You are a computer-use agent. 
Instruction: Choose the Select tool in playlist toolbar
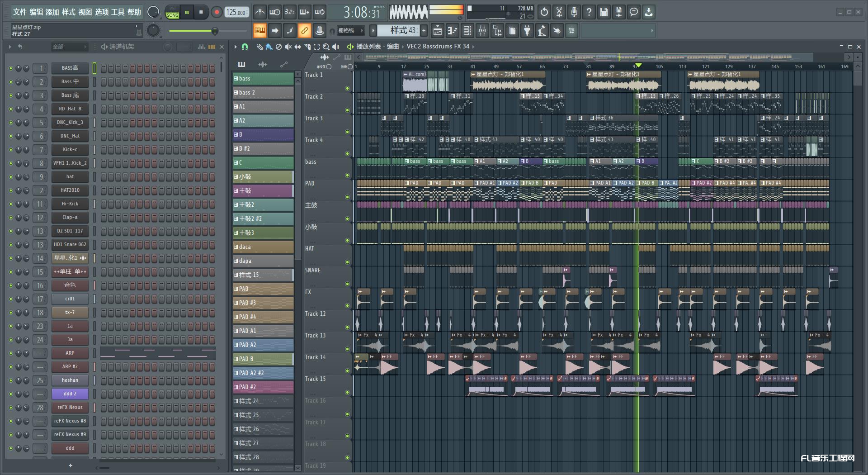click(316, 47)
